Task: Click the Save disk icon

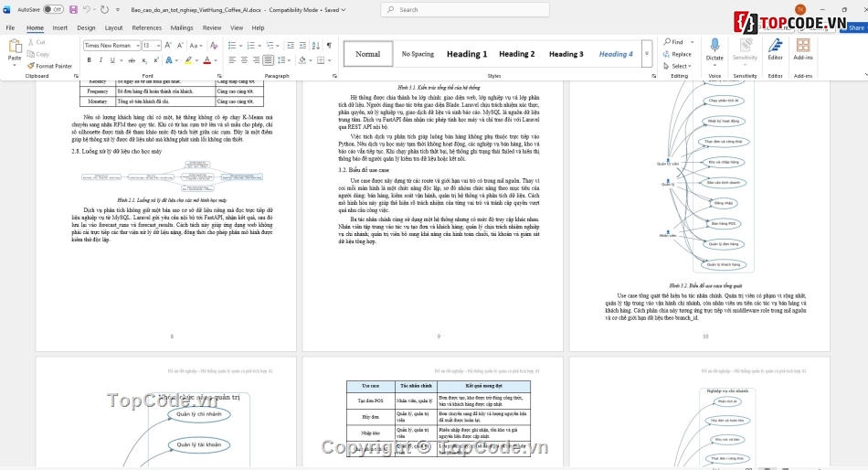Action: click(x=73, y=9)
